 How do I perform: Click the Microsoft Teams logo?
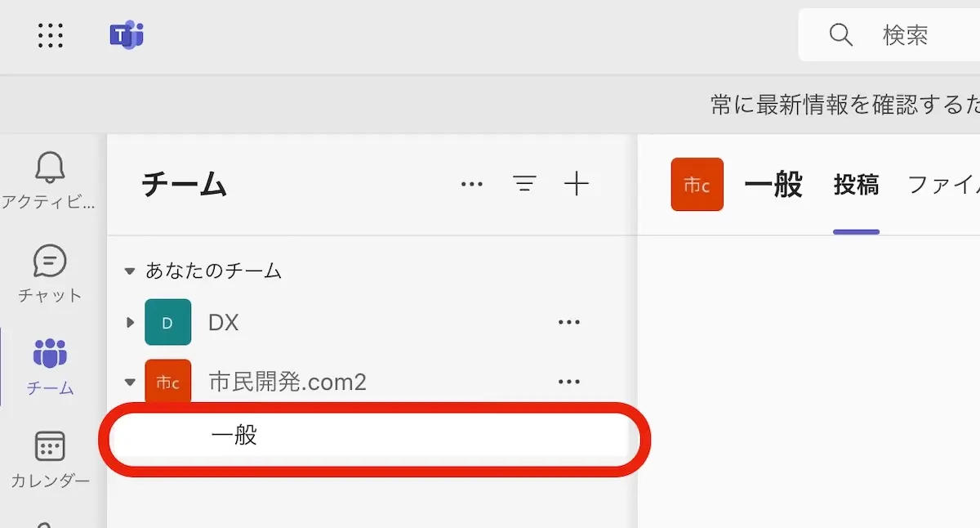(127, 35)
